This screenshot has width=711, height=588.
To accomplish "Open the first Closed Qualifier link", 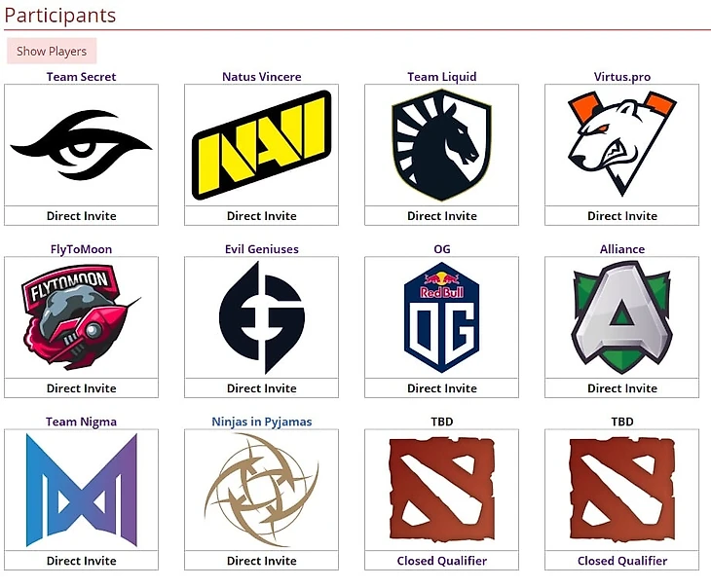I will point(441,561).
